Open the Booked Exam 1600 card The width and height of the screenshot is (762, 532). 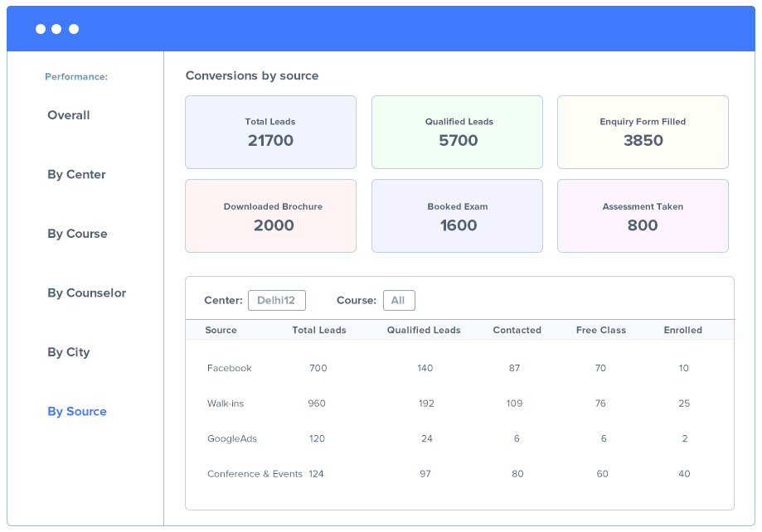(458, 216)
